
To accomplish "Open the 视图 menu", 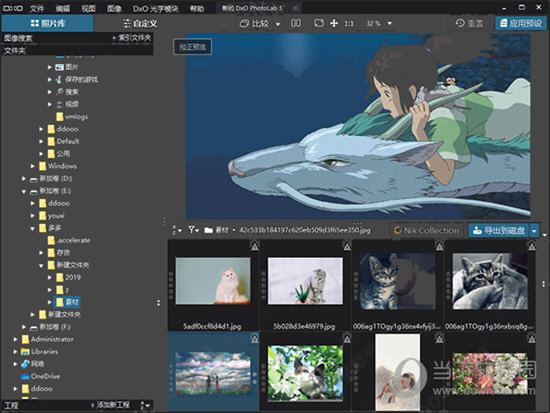I will pyautogui.click(x=88, y=8).
